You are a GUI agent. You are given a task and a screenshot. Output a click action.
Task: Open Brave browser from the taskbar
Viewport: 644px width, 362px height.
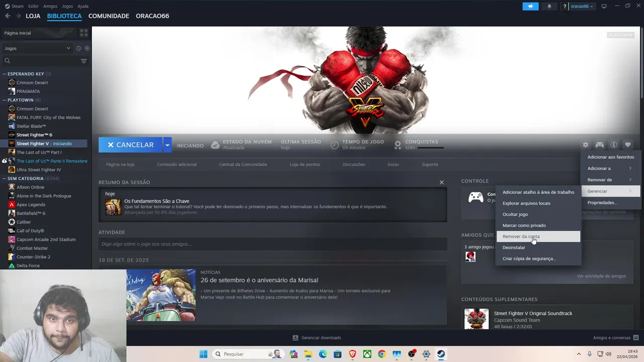pyautogui.click(x=353, y=354)
